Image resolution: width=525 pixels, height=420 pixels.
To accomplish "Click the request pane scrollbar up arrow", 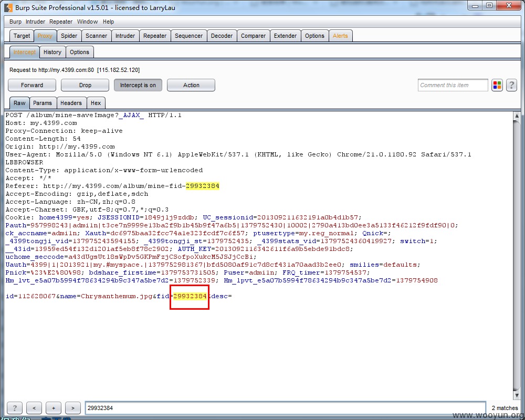I will [x=517, y=116].
